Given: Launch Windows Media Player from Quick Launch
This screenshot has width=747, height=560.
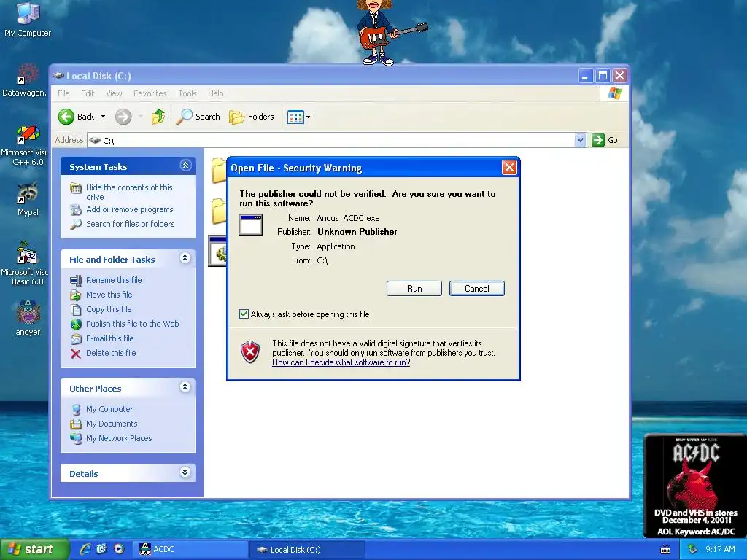Looking at the screenshot, I should pos(119,549).
